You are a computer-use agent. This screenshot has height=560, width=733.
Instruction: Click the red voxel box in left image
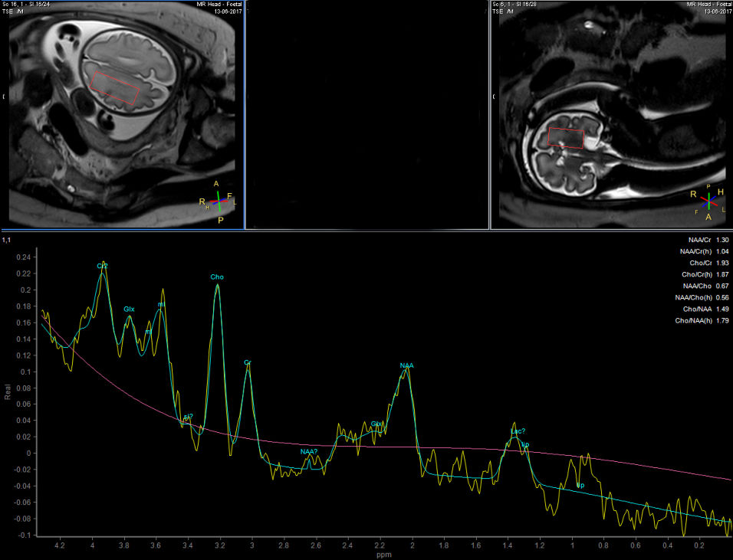pyautogui.click(x=114, y=88)
